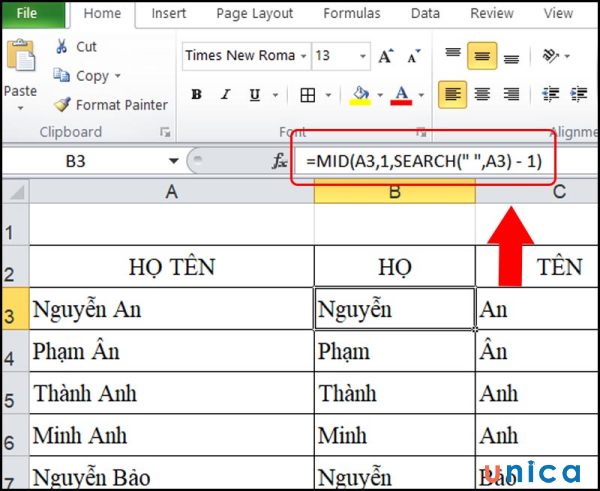Open the Font dialog launcher
Screen dimensions: 600x491
tap(421, 132)
